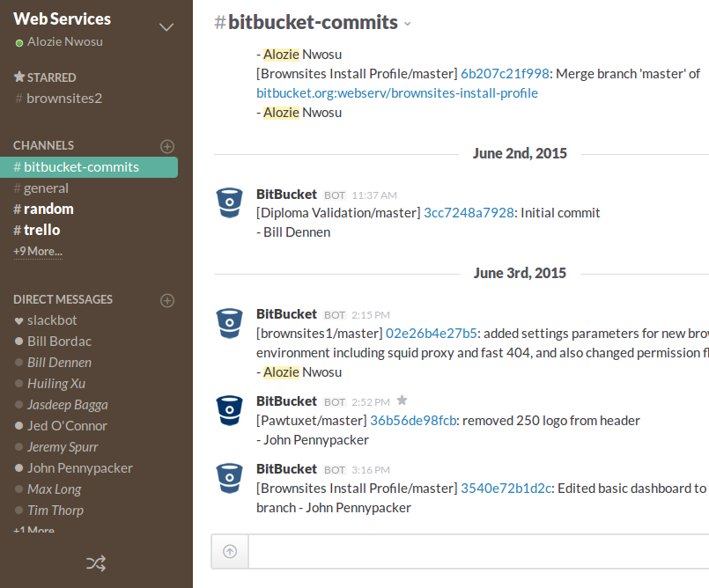Open commit link 02e26b4e27b5
This screenshot has height=588, width=709.
tap(431, 334)
